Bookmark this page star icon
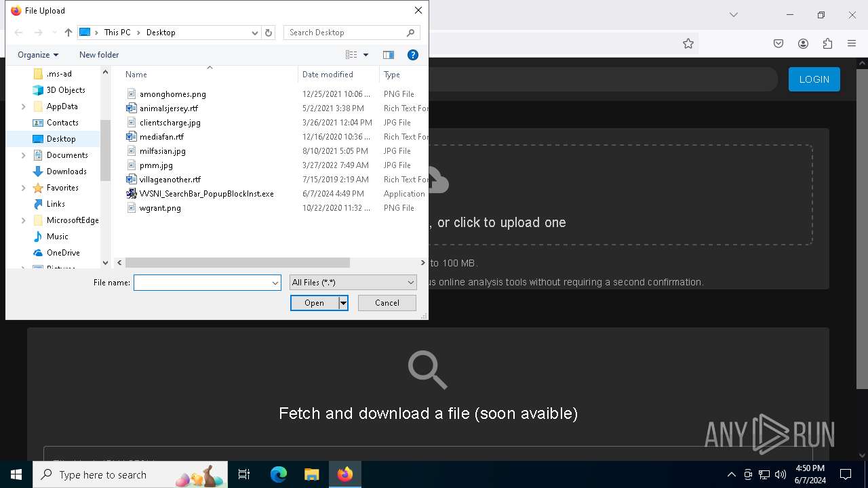 click(688, 43)
